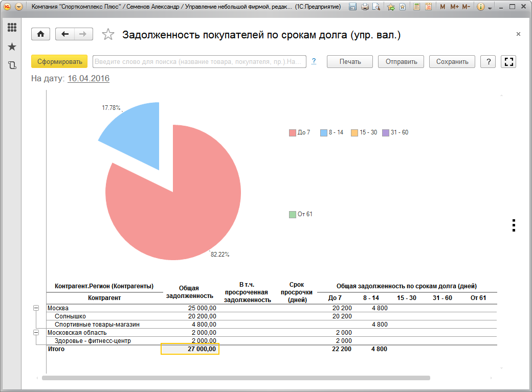532x392 pixels.
Task: Select the 25 000,00 debt cell
Action: coord(202,308)
